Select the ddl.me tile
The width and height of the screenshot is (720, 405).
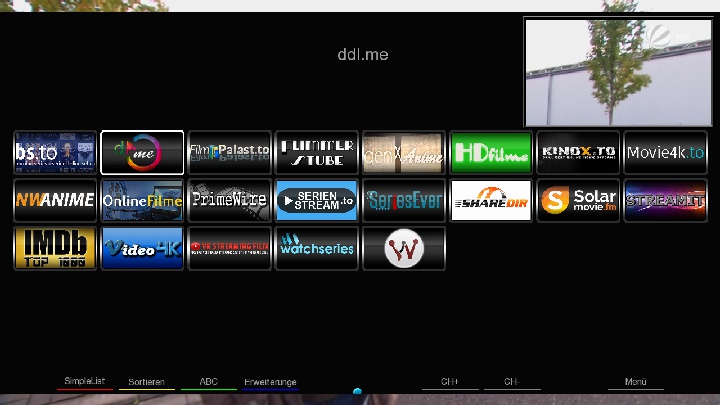pos(142,153)
